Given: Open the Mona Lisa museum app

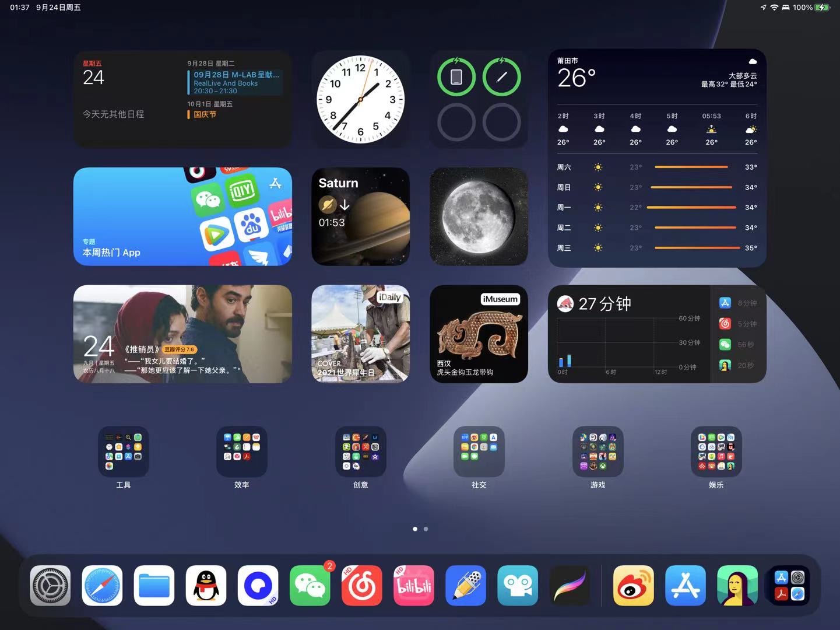Looking at the screenshot, I should (x=737, y=586).
